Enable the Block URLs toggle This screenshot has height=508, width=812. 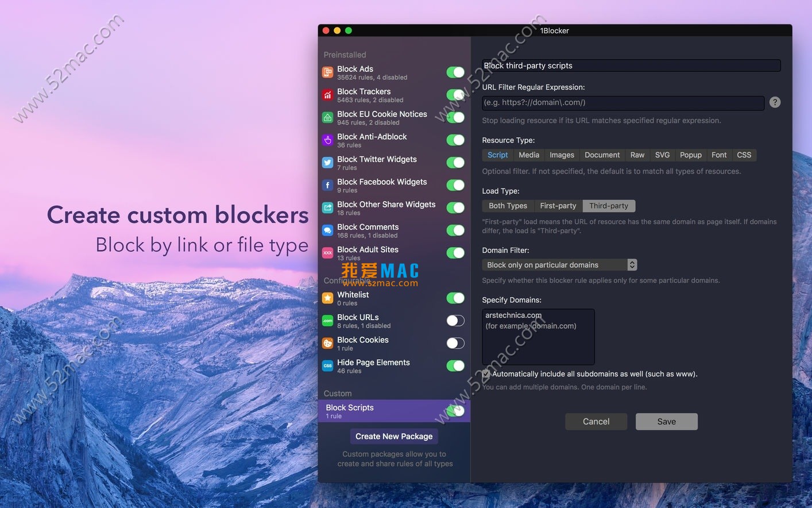pos(455,321)
